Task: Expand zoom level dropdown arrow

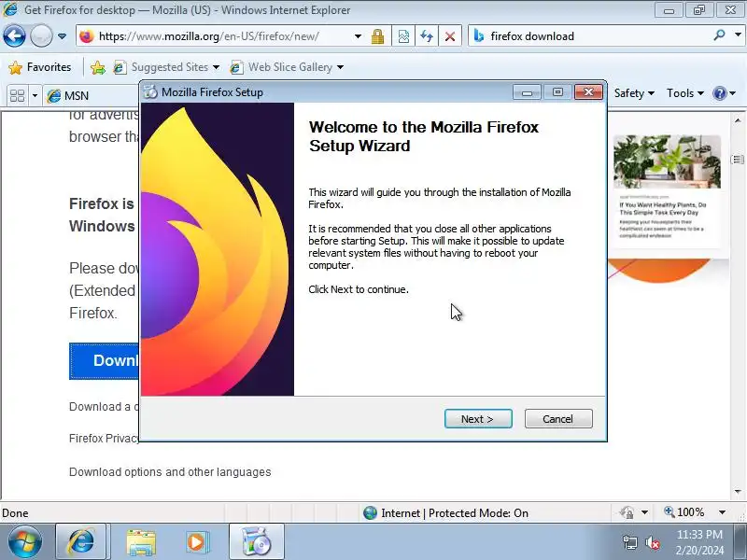Action: pos(722,512)
